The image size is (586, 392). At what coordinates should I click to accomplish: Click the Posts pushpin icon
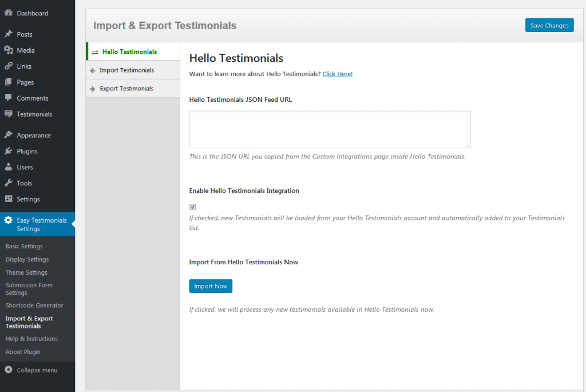(x=9, y=34)
